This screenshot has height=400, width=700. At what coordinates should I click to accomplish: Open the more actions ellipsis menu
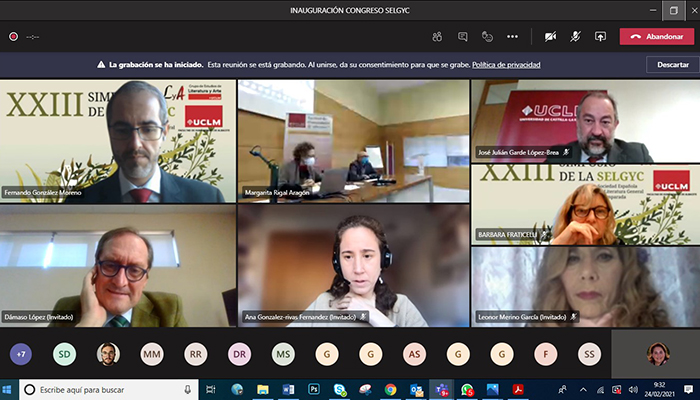[513, 36]
